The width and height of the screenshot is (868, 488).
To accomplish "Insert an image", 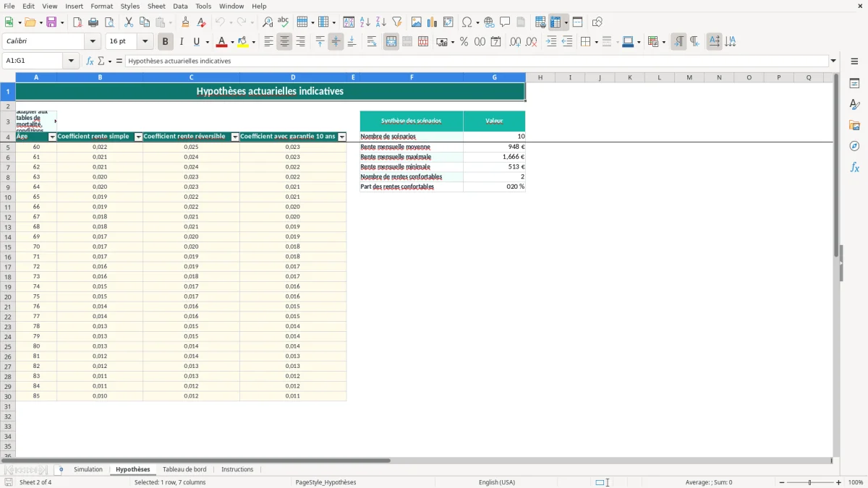I will [x=417, y=22].
